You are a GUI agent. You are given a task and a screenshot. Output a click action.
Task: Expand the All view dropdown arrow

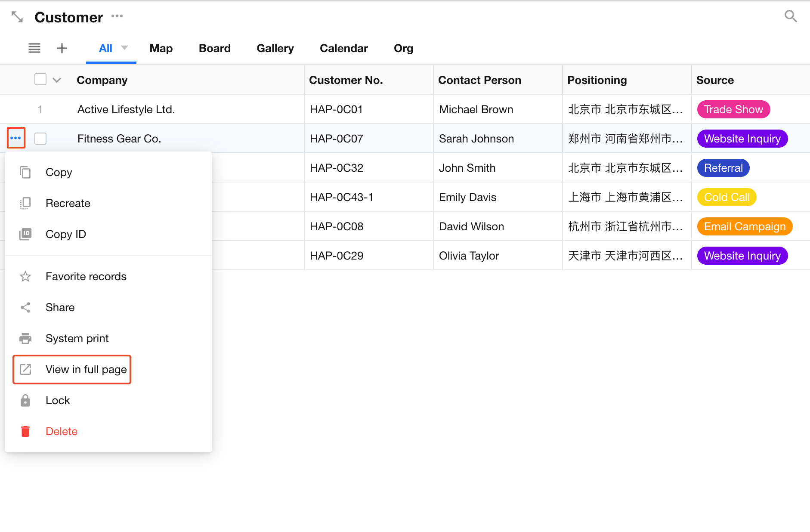pyautogui.click(x=124, y=48)
